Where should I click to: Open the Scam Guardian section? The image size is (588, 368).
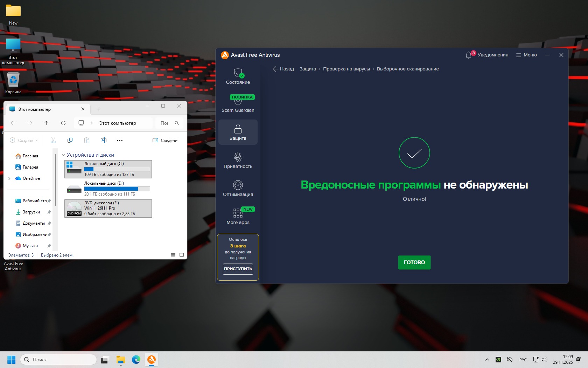pyautogui.click(x=238, y=104)
